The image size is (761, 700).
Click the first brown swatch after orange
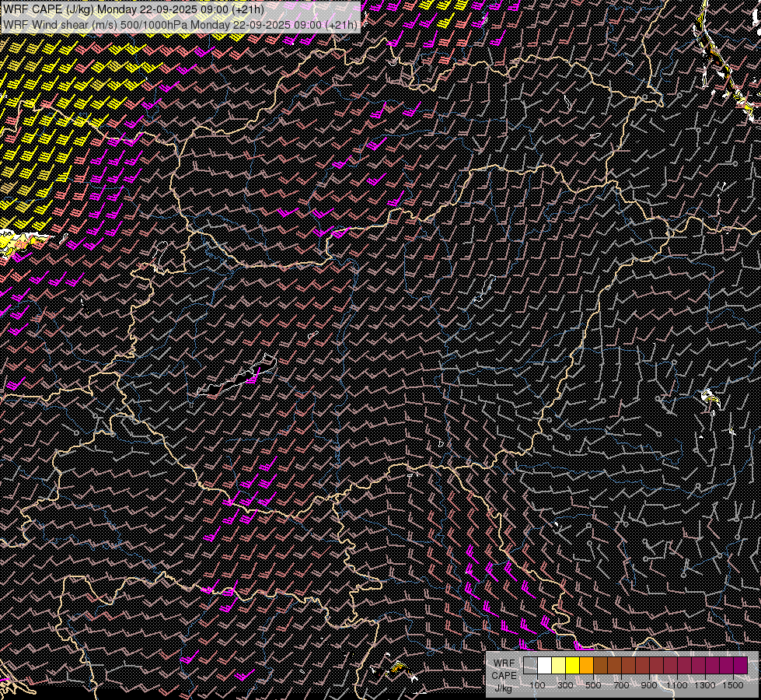click(x=601, y=665)
